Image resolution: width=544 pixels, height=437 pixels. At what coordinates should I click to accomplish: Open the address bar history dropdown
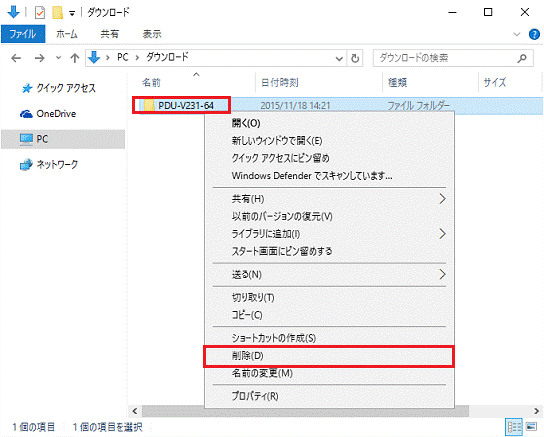click(x=339, y=58)
